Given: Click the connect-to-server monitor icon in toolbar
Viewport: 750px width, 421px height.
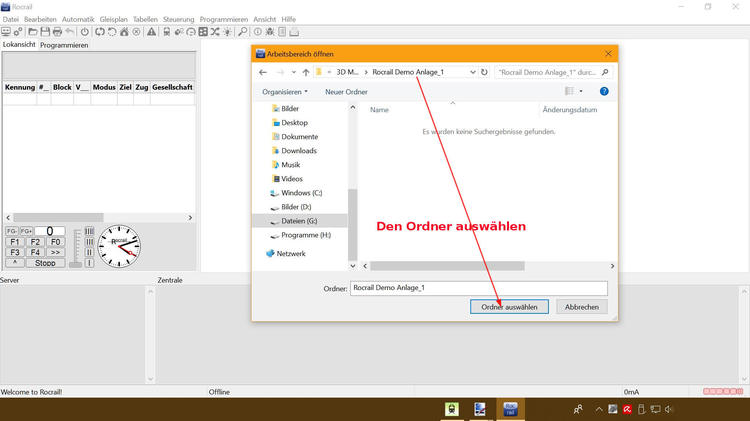Looking at the screenshot, I should [6, 32].
